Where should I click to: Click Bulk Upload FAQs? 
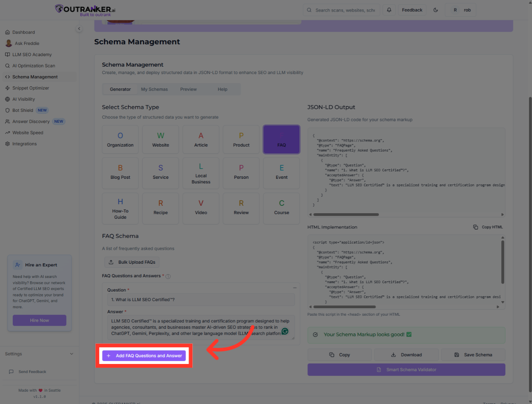point(132,262)
